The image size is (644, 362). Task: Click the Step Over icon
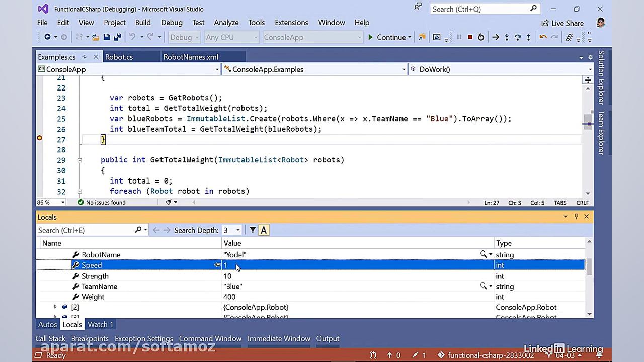coord(518,37)
